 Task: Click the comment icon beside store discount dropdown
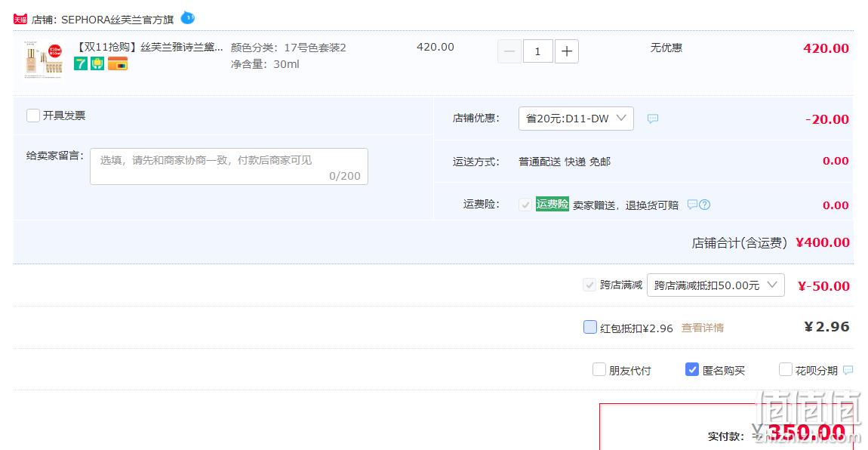653,119
